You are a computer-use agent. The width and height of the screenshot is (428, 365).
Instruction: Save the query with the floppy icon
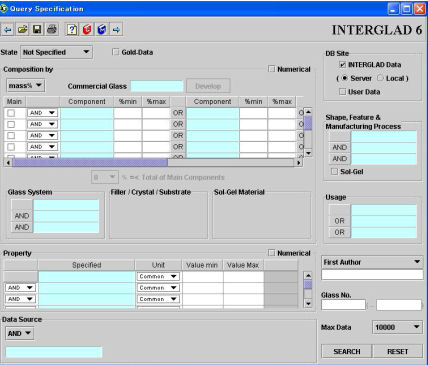tap(37, 30)
